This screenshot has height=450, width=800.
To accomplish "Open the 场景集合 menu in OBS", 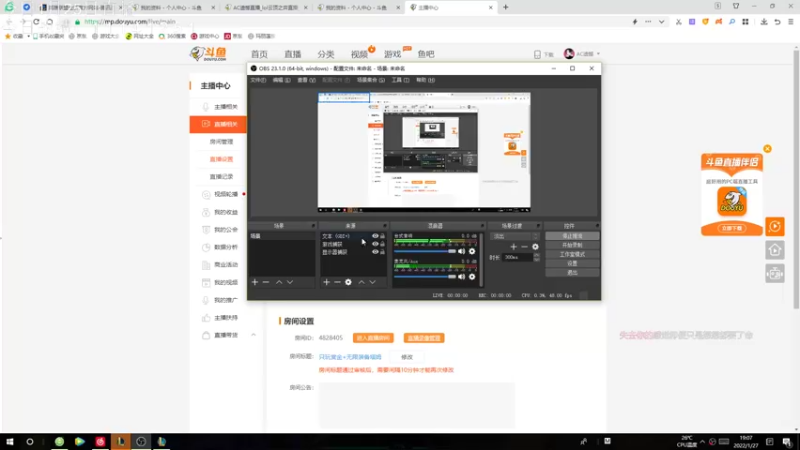I will click(371, 80).
